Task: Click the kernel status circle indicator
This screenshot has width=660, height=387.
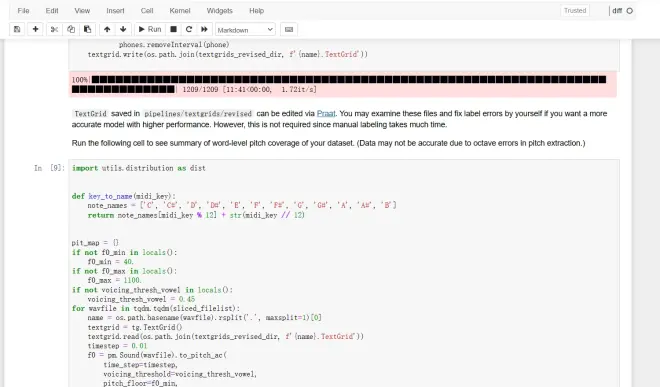Action: (630, 11)
